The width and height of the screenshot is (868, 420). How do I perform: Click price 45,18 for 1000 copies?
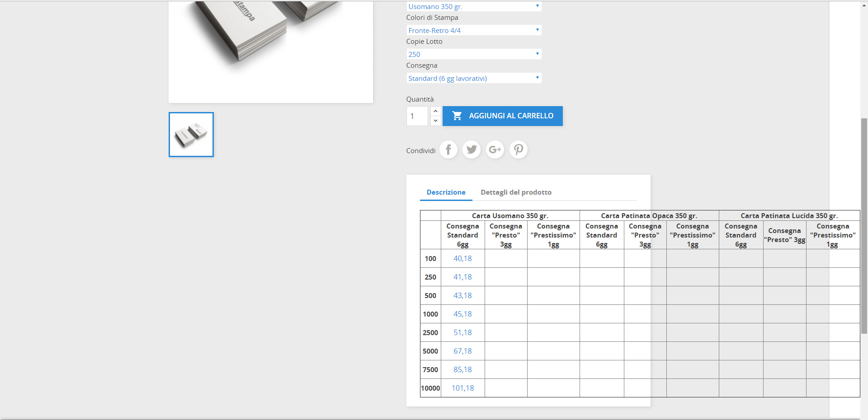pos(462,314)
